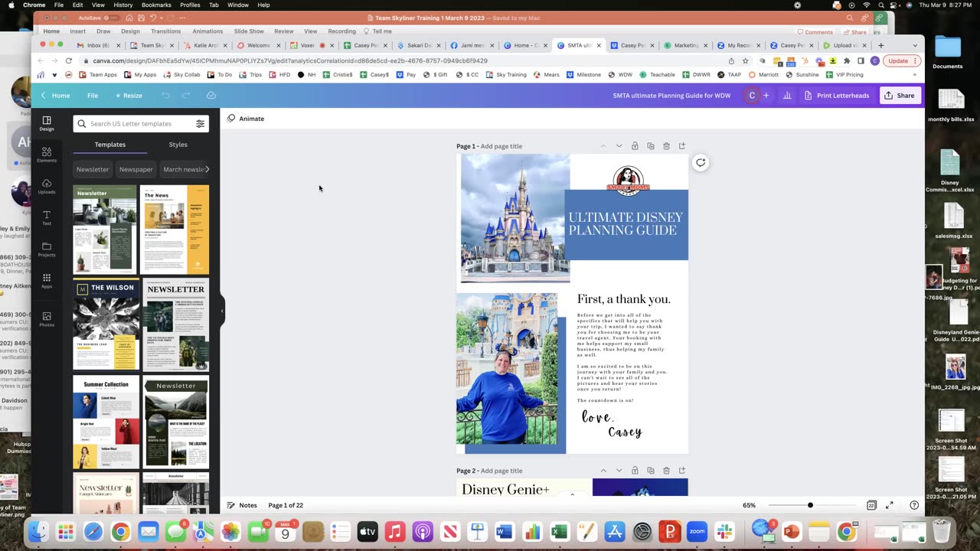Open the template search filter options

[201, 124]
